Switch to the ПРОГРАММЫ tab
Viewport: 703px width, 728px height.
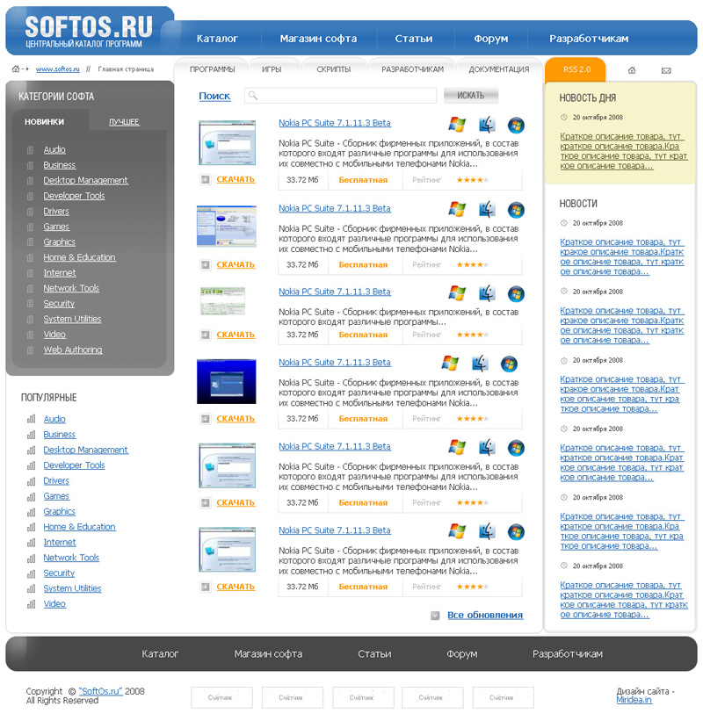click(212, 69)
